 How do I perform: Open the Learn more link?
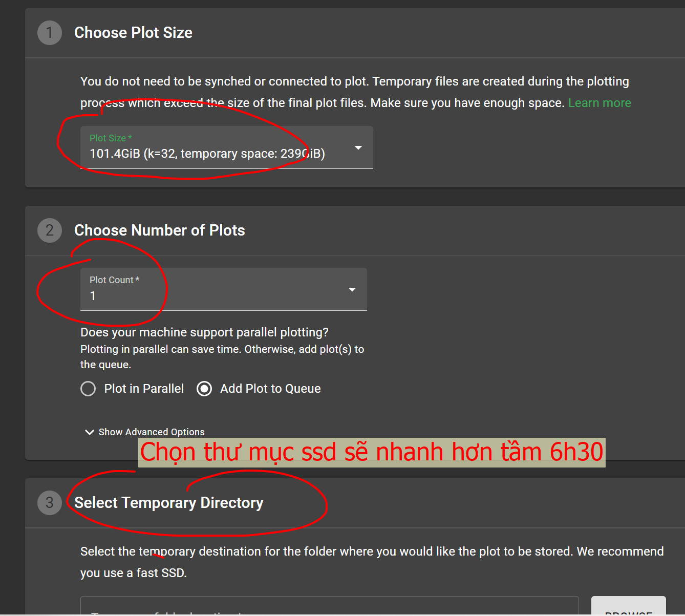click(x=600, y=103)
